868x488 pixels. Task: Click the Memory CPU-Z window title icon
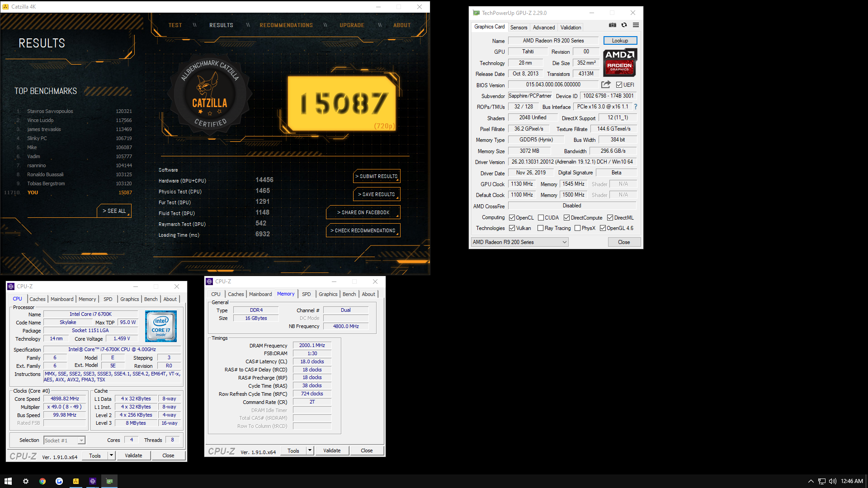click(x=209, y=282)
